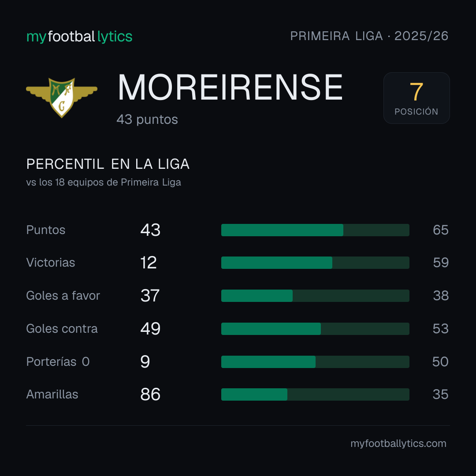
Task: Select the Percentil en la liga heading
Action: point(108,164)
